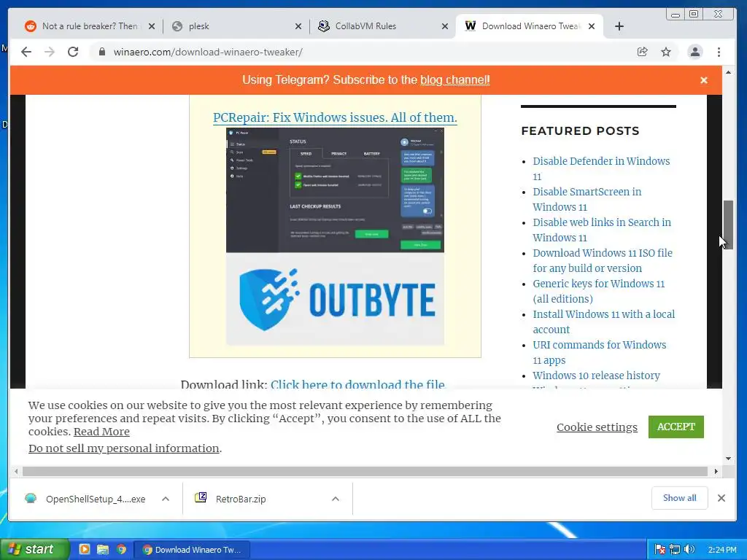Expand options for RetroBar.zip download
The width and height of the screenshot is (747, 560).
[x=336, y=499]
